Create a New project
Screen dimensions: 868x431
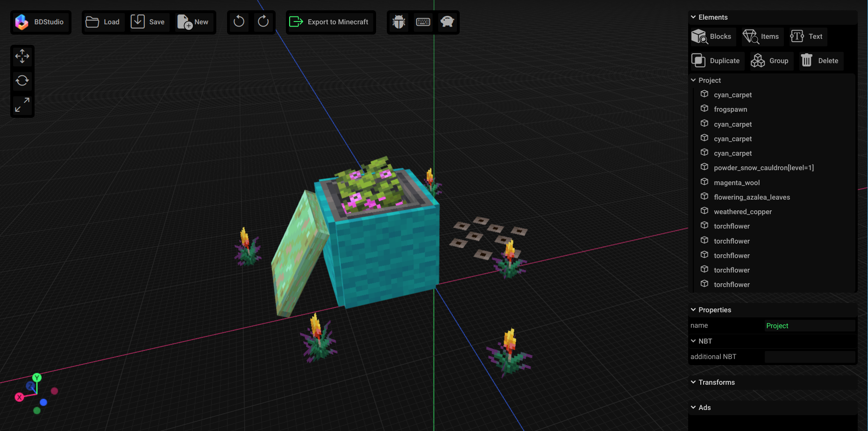click(194, 22)
